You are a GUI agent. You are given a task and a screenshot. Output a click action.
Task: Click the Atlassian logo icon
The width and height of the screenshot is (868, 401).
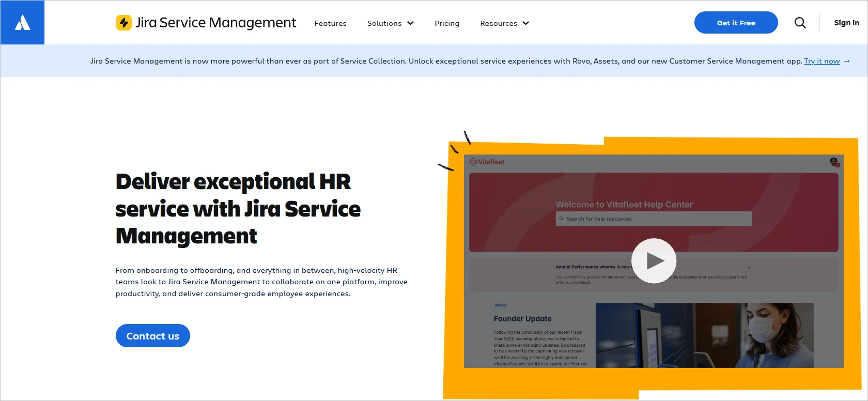click(x=22, y=23)
